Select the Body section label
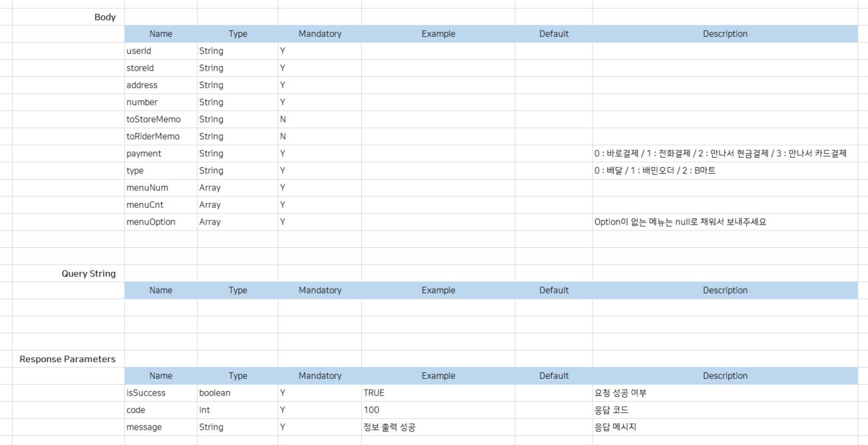 [x=105, y=17]
